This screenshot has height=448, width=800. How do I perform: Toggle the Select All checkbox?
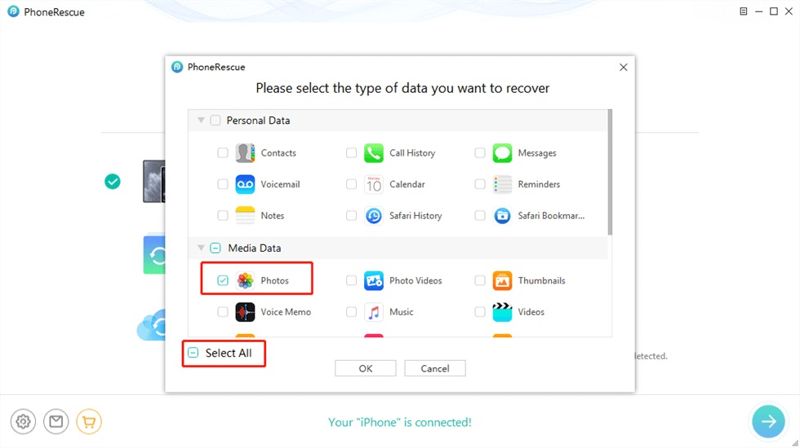click(193, 353)
